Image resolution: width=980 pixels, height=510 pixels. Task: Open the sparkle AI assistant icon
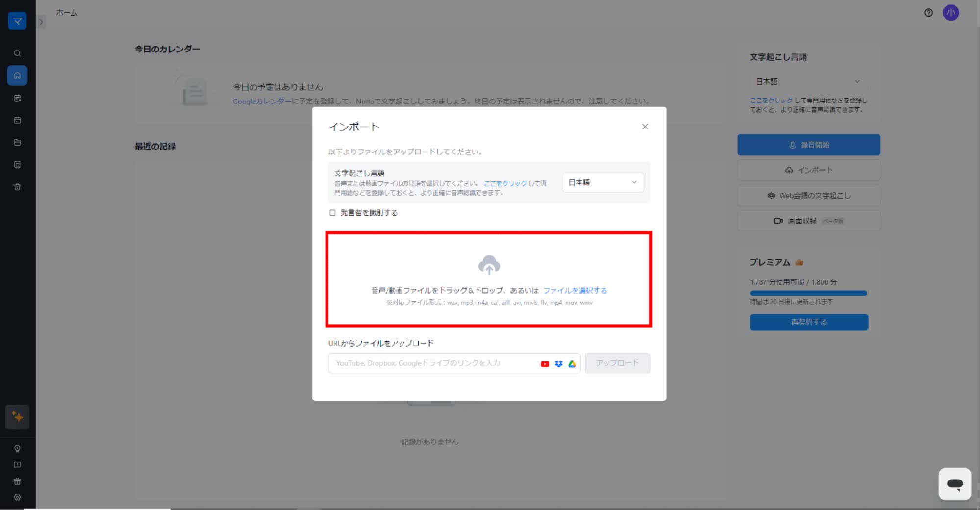pyautogui.click(x=17, y=417)
